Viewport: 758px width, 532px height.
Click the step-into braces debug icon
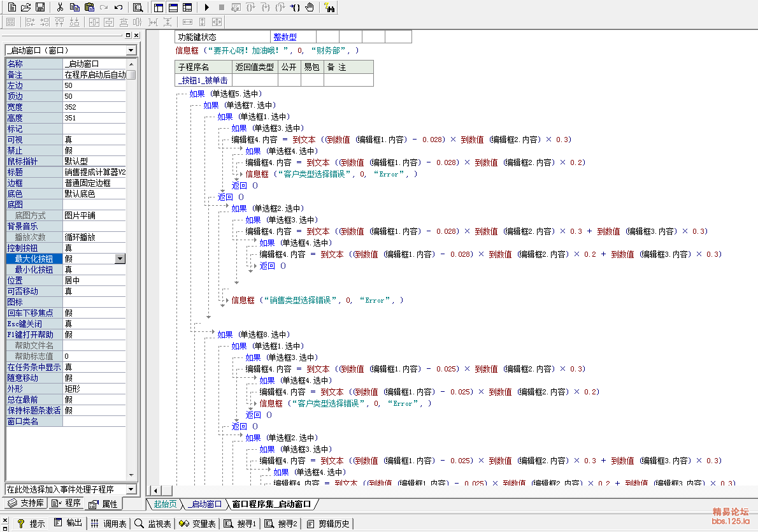266,7
